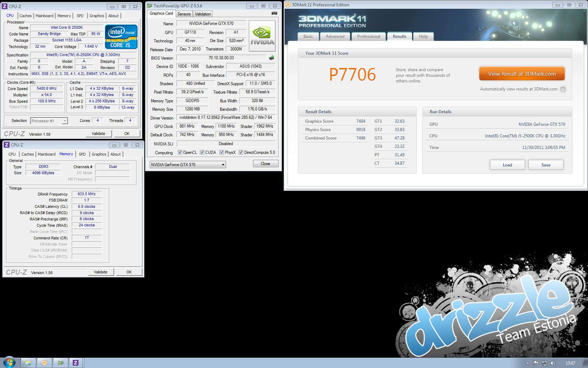Click View Result at 3DMark.com button

coord(522,74)
